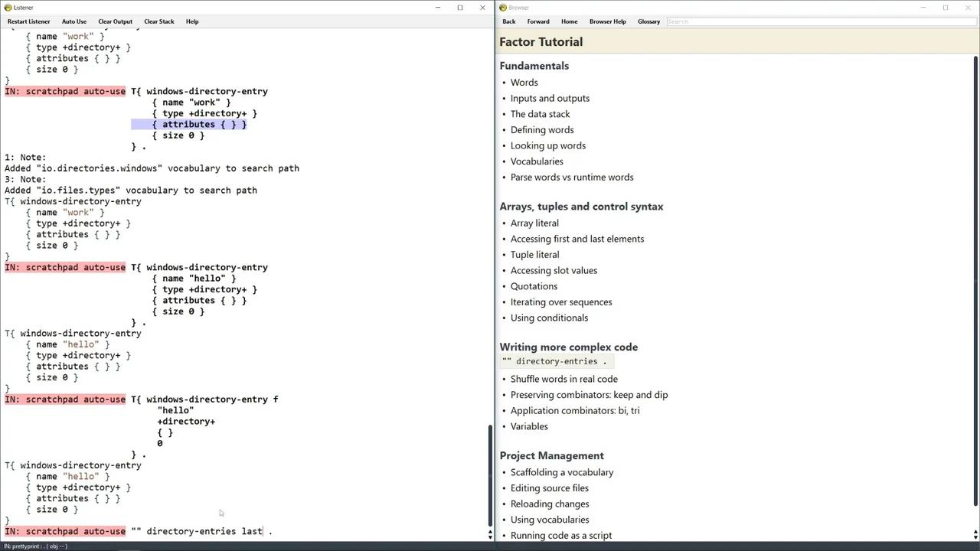Click Clear Stack in the Listener toolbar
This screenshot has width=980, height=551.
[158, 21]
